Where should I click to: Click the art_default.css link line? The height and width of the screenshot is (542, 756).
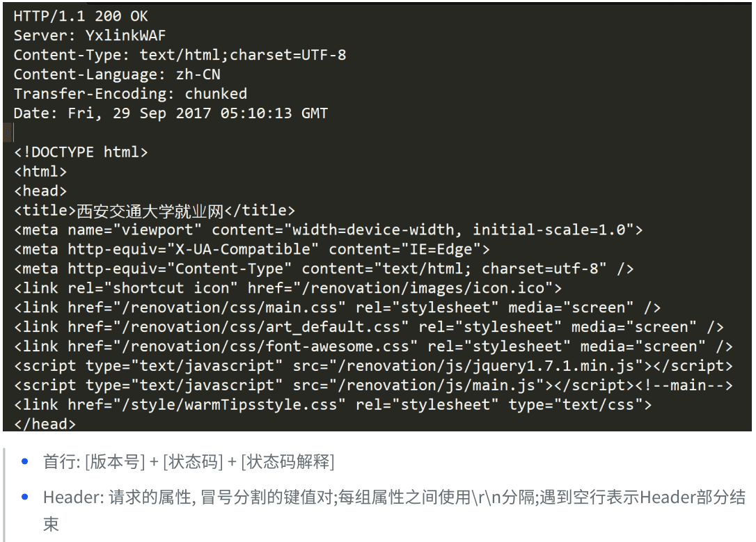click(369, 326)
